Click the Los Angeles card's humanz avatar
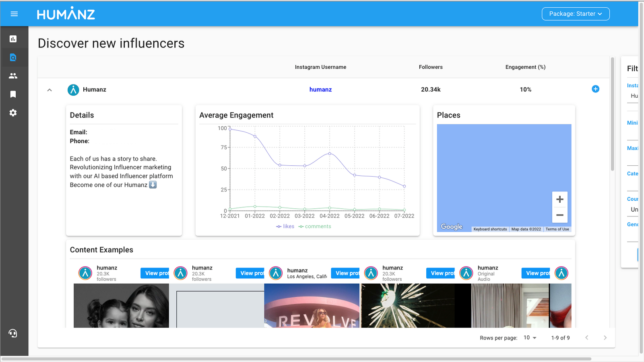 [276, 273]
